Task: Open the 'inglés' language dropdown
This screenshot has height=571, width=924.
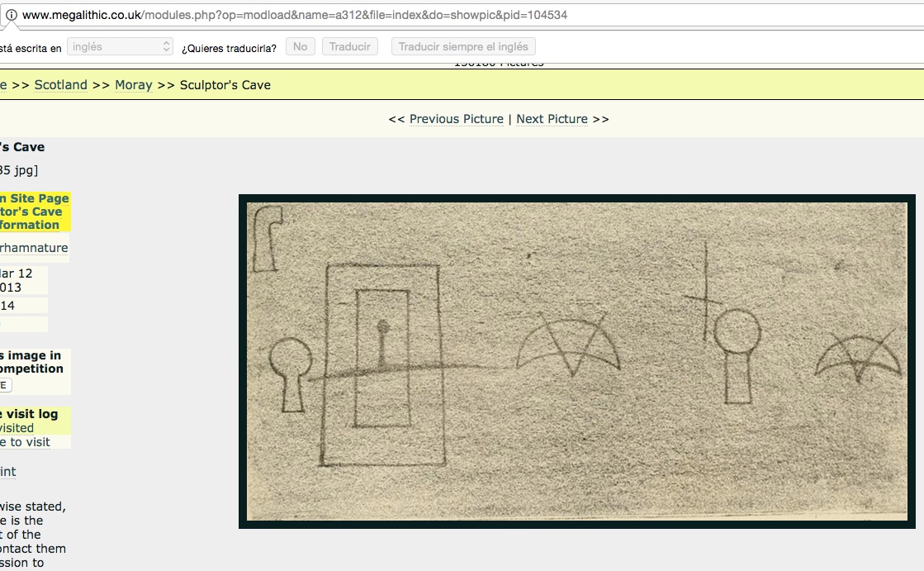Action: [120, 47]
